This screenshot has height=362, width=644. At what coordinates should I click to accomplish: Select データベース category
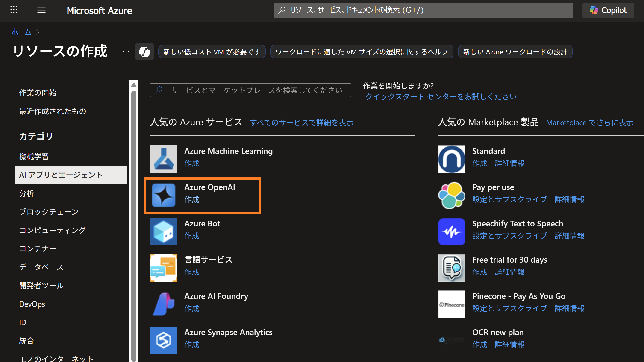click(x=71, y=267)
